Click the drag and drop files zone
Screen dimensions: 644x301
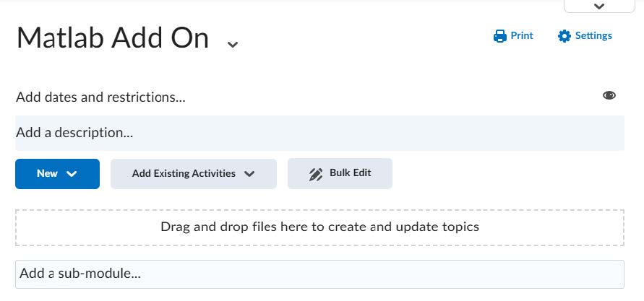pyautogui.click(x=319, y=227)
